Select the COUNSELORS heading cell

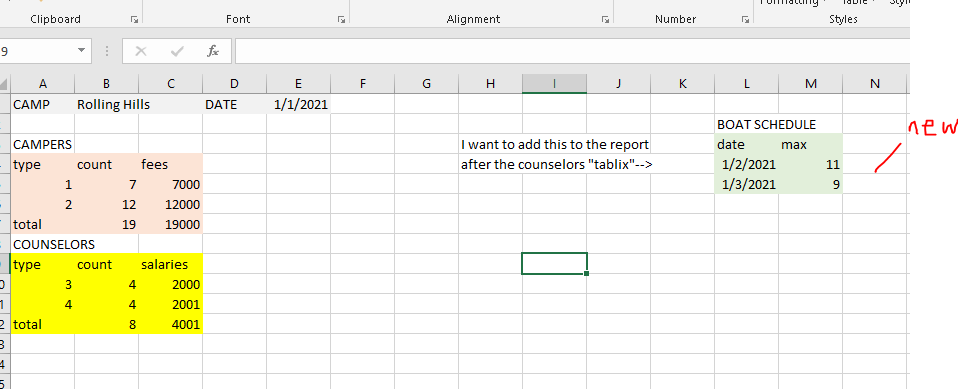coord(43,244)
